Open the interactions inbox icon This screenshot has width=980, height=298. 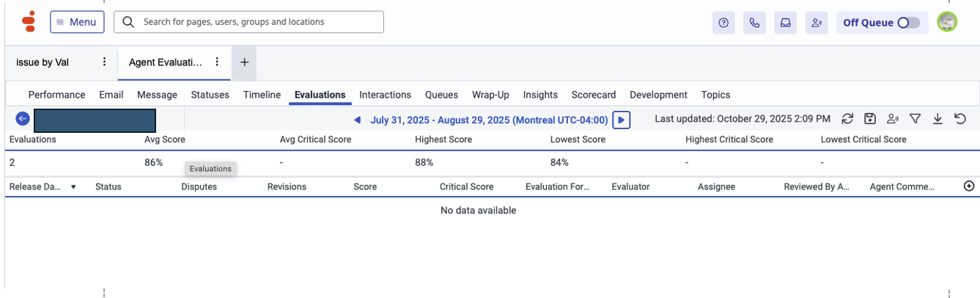point(785,23)
